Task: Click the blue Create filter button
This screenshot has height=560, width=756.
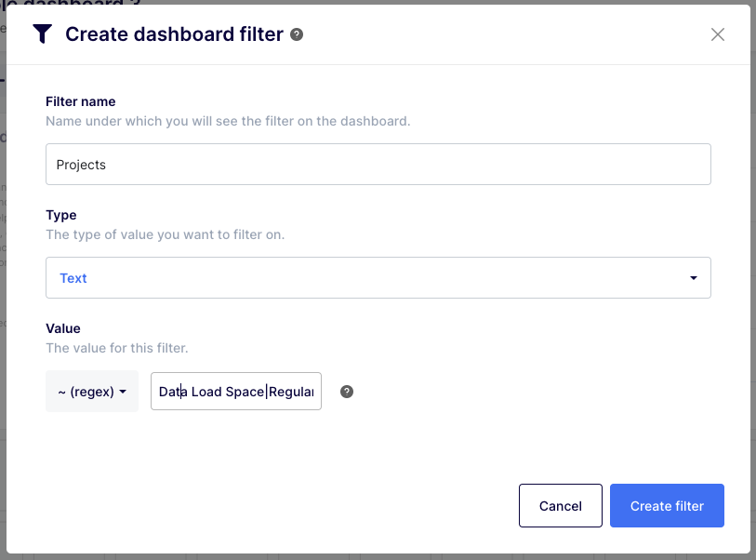Action: [x=667, y=505]
